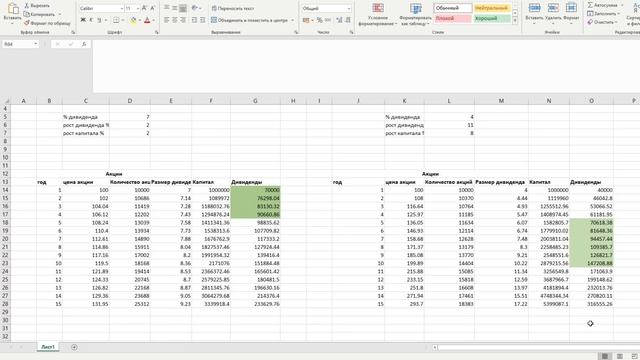Select column G header
This screenshot has height=360, width=640.
[255, 100]
